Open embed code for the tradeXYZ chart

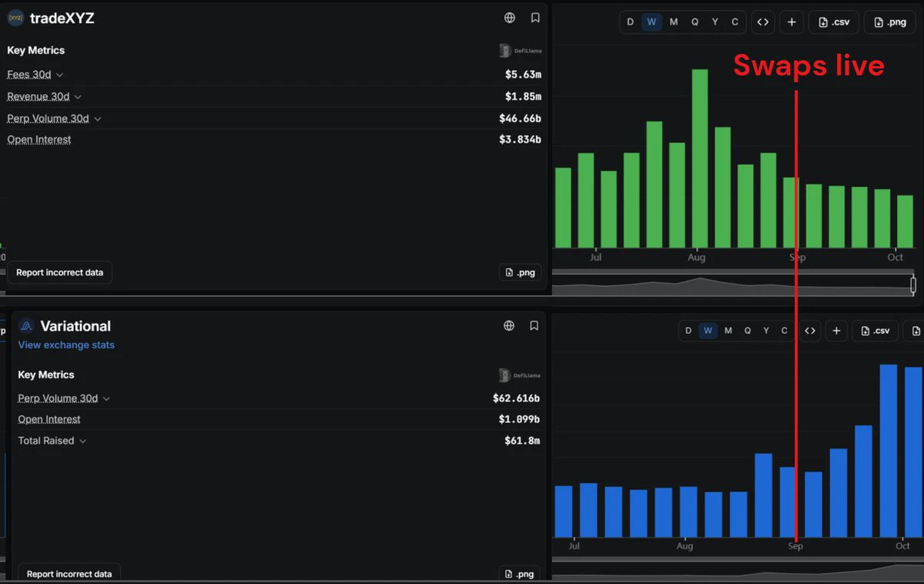763,22
